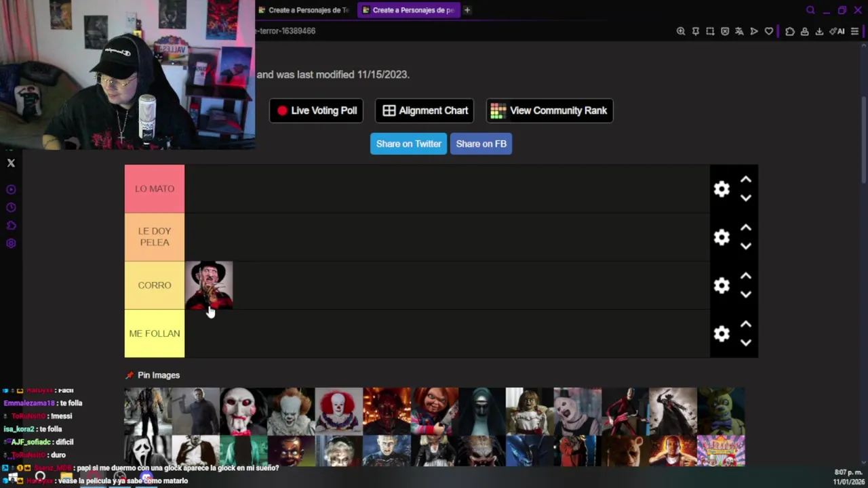Click the red pushpin Pin Images icon
This screenshot has width=868, height=488.
coord(130,375)
